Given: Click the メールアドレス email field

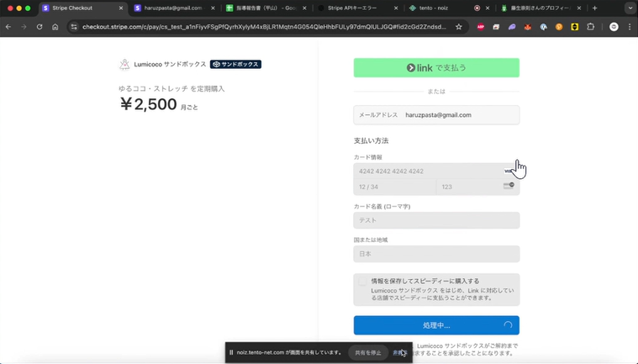Looking at the screenshot, I should [436, 115].
